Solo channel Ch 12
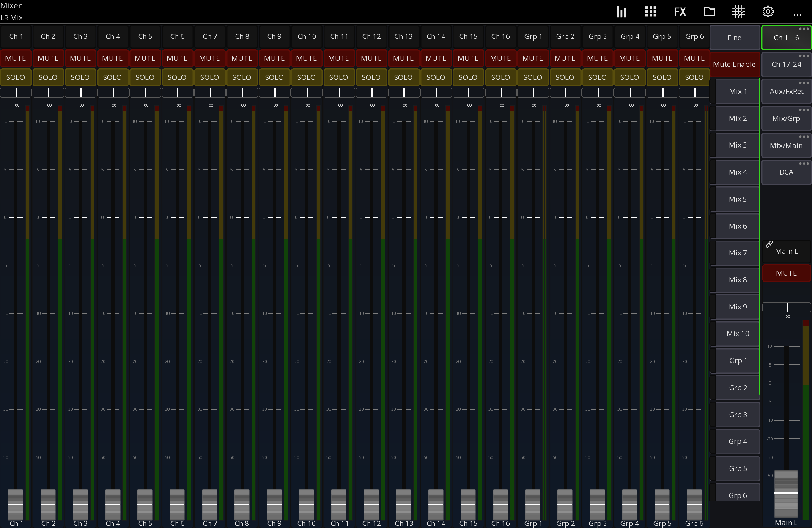 (371, 77)
